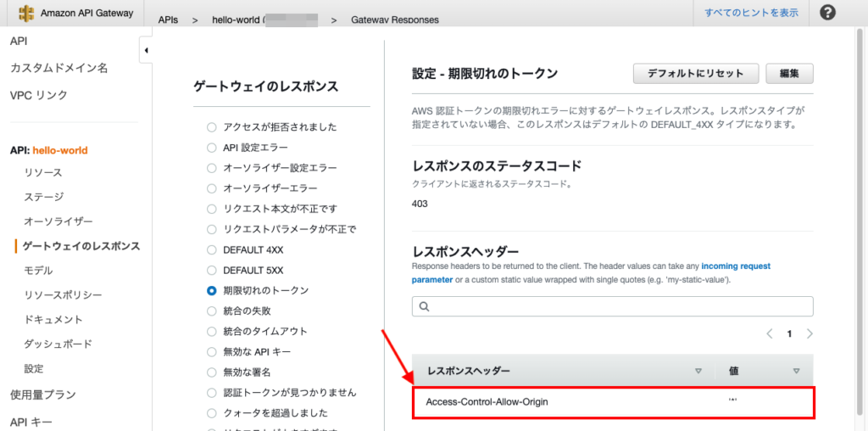This screenshot has width=868, height=431.
Task: Select the DEFAULT 4XX radio button
Action: (x=211, y=249)
